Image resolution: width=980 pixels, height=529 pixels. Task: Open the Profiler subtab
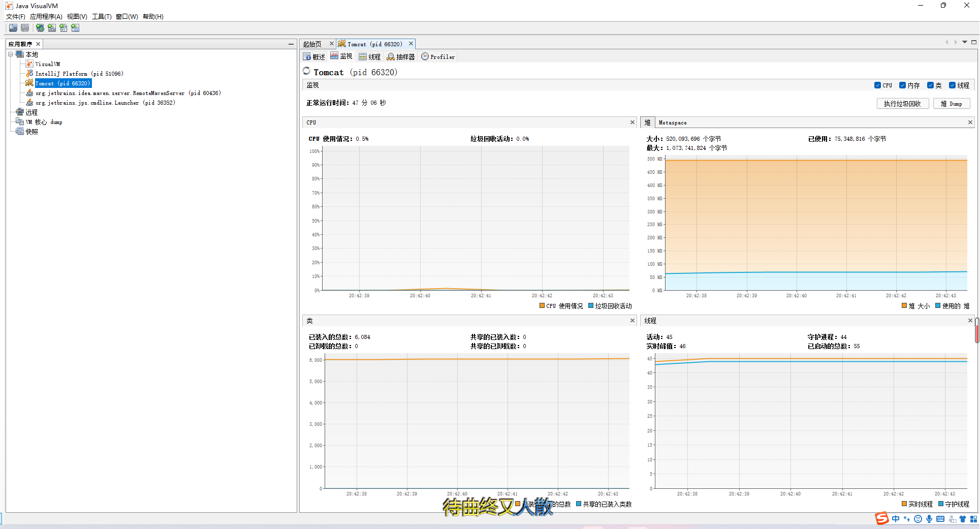438,57
